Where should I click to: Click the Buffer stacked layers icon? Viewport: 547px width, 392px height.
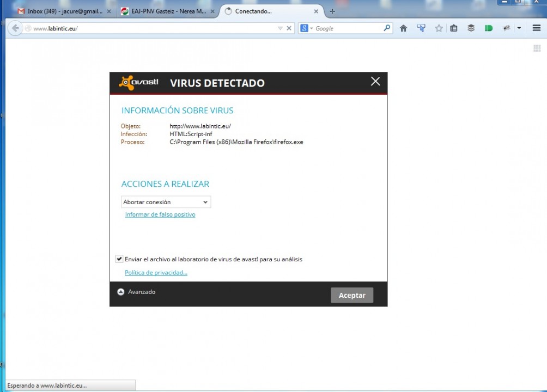coord(471,28)
